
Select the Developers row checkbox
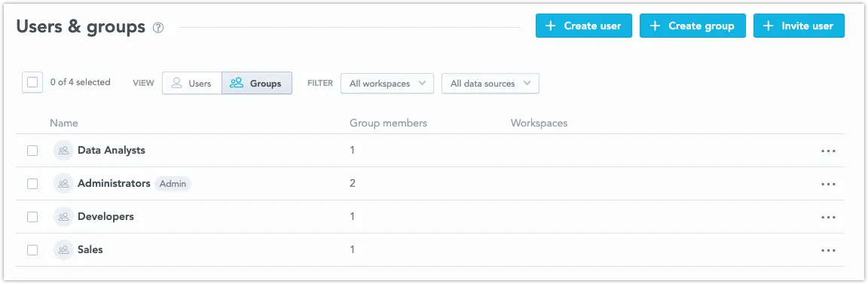coord(32,217)
